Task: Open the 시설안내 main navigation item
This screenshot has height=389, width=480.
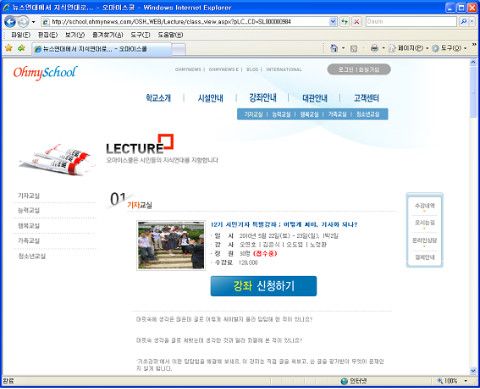Action: pyautogui.click(x=210, y=98)
